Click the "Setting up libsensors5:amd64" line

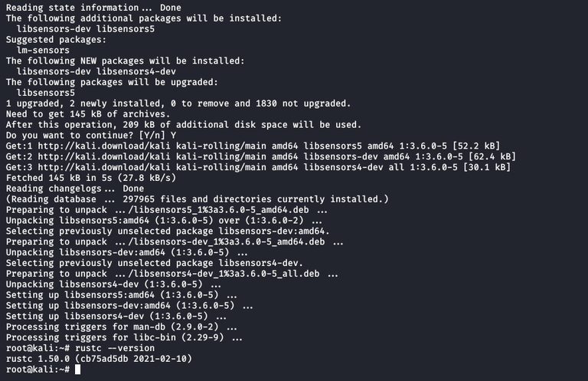click(115, 294)
